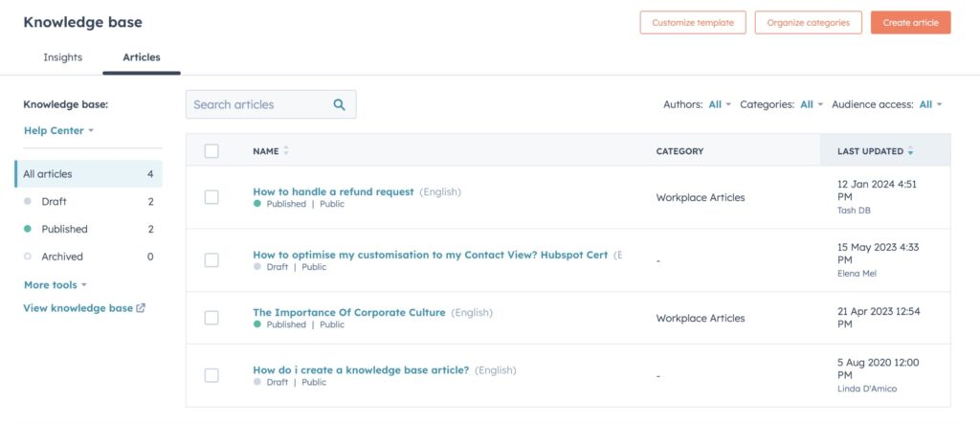980x424 pixels.
Task: Click the LAST UPDATED sort arrow icon
Action: pos(910,152)
